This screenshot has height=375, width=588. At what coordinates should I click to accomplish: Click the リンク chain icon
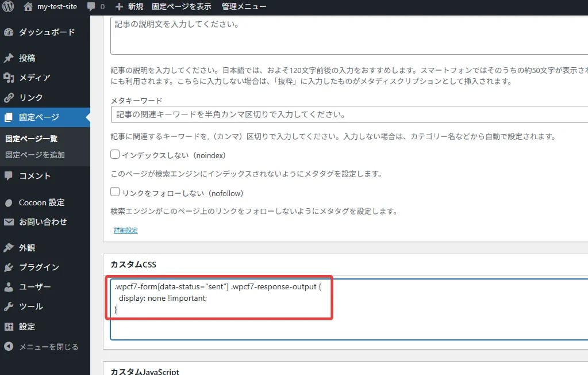[14, 98]
